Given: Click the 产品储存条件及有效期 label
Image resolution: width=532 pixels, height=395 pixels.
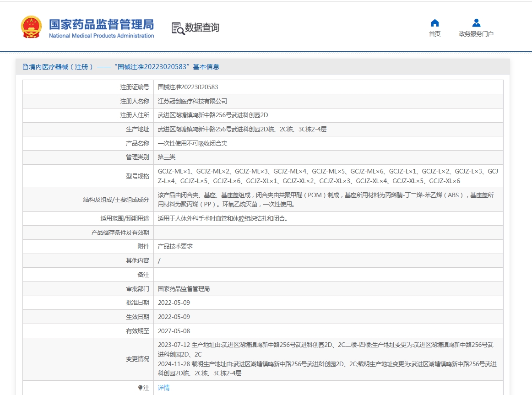Looking at the screenshot, I should [120, 233].
